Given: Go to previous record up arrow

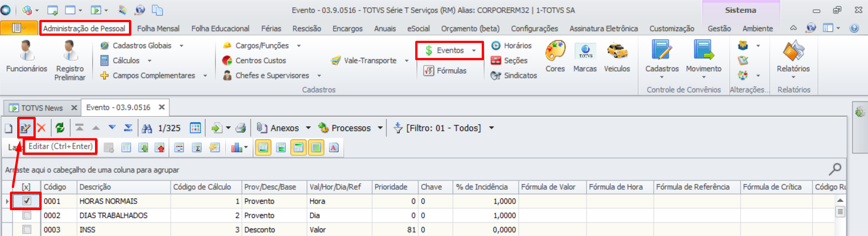Looking at the screenshot, I should [x=96, y=128].
